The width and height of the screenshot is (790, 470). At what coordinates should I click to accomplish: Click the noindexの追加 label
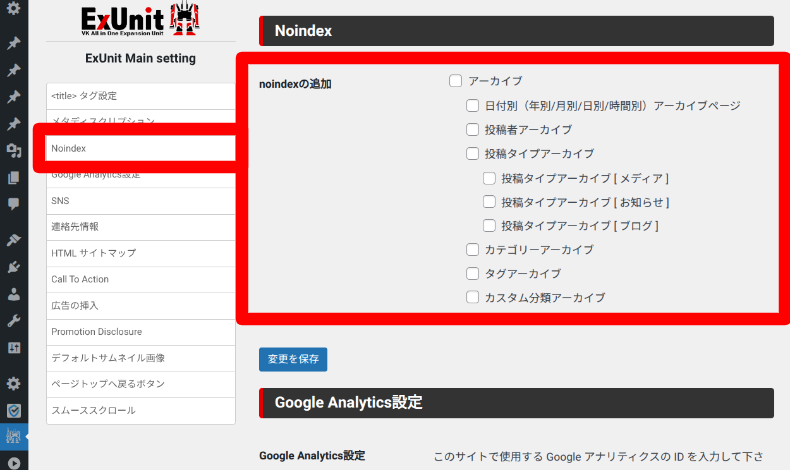295,84
